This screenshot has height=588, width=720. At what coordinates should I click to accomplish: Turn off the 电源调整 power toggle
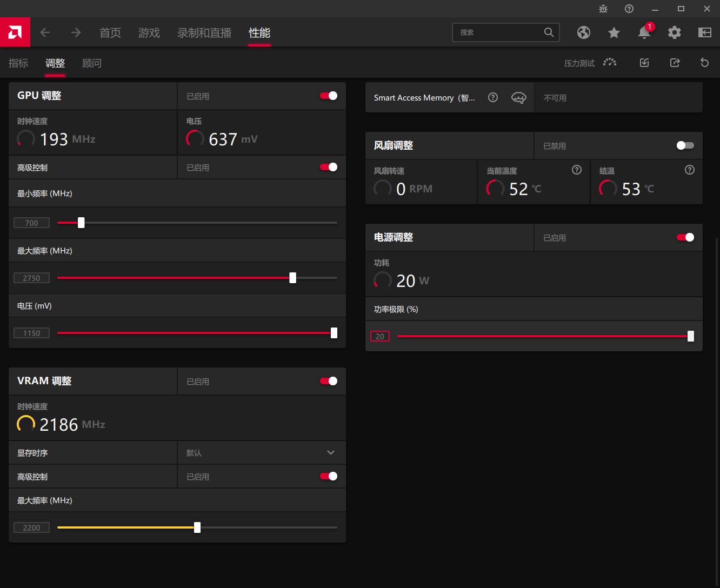coord(685,237)
